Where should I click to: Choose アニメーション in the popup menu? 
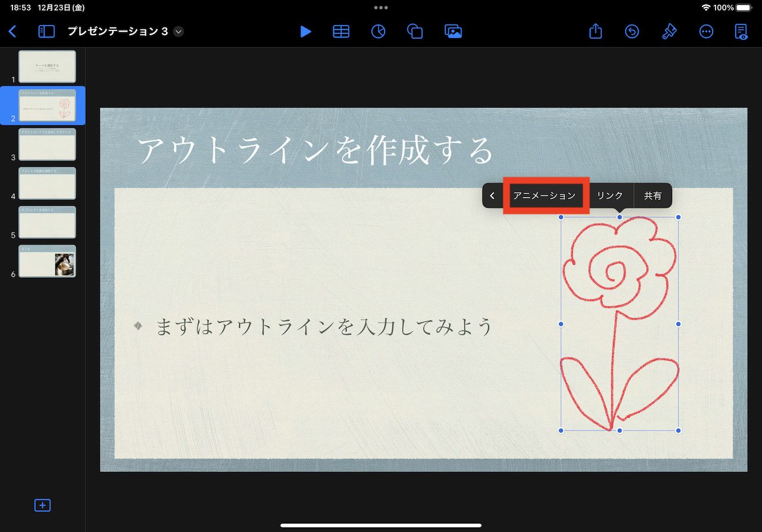(x=545, y=196)
